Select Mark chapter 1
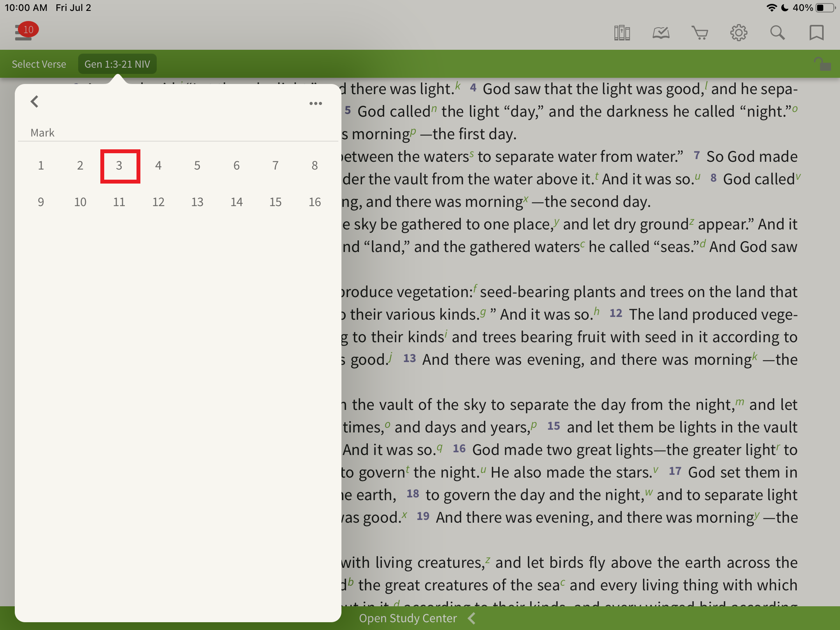840x630 pixels. (41, 166)
